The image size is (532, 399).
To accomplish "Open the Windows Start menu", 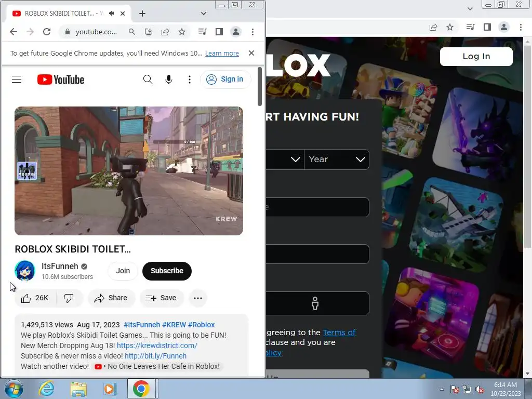I will 14,389.
